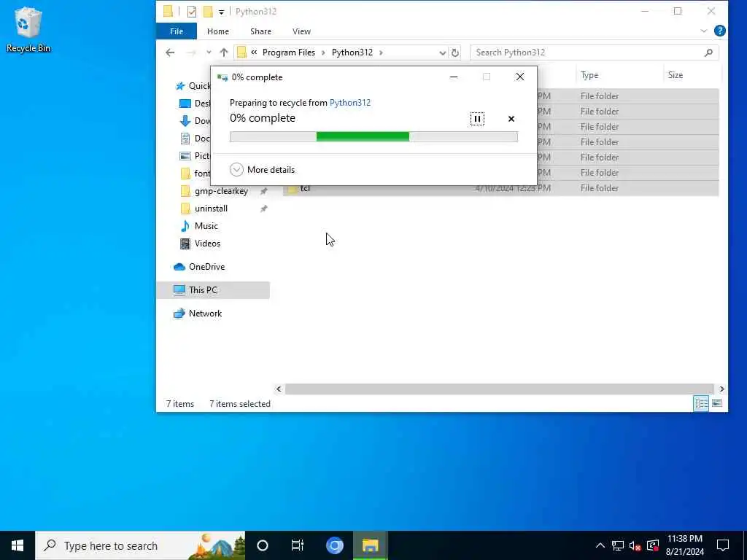Open the Action Center notifications icon
The image size is (747, 560).
(723, 545)
